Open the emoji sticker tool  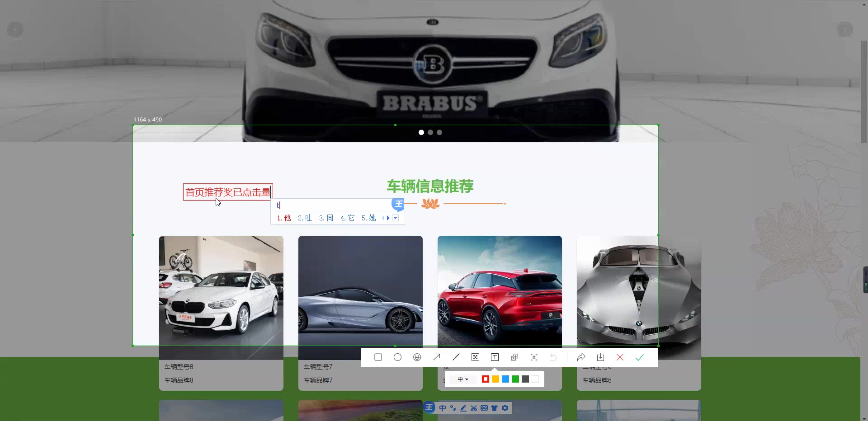tap(417, 357)
